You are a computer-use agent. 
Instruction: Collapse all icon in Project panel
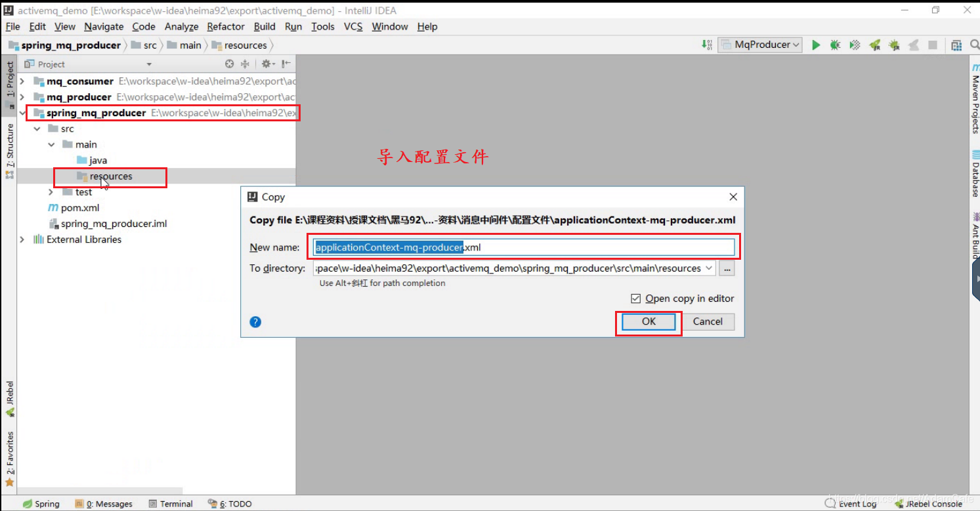pos(245,64)
